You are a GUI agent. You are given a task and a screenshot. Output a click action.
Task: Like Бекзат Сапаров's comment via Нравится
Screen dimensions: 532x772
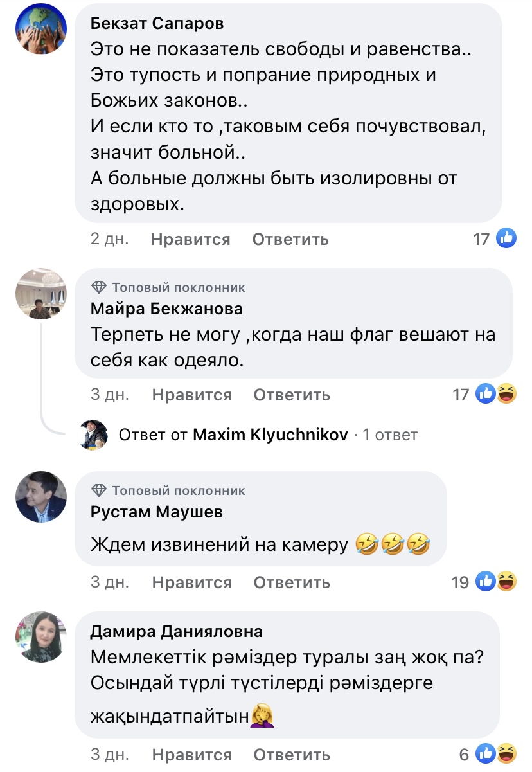pos(190,240)
